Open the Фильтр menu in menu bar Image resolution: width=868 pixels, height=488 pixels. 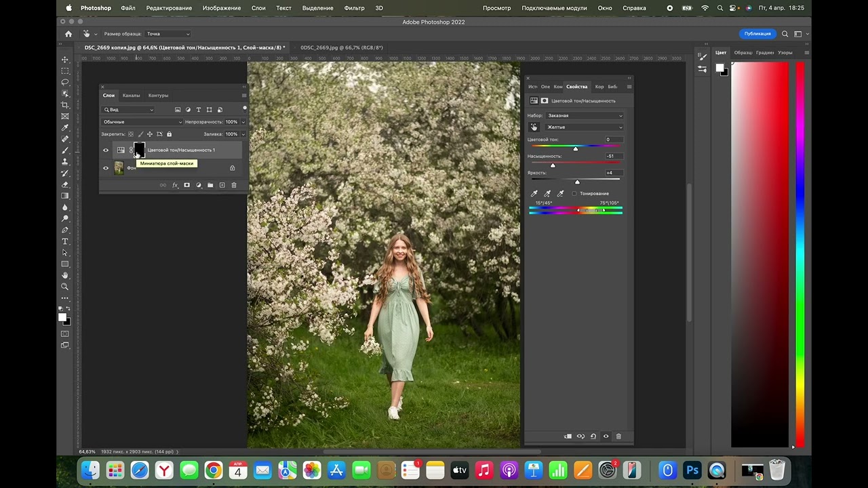click(354, 8)
